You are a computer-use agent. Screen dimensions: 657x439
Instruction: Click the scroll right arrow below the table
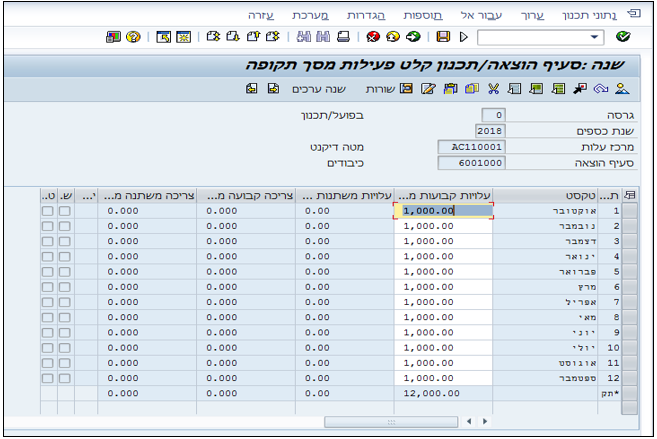(485, 421)
